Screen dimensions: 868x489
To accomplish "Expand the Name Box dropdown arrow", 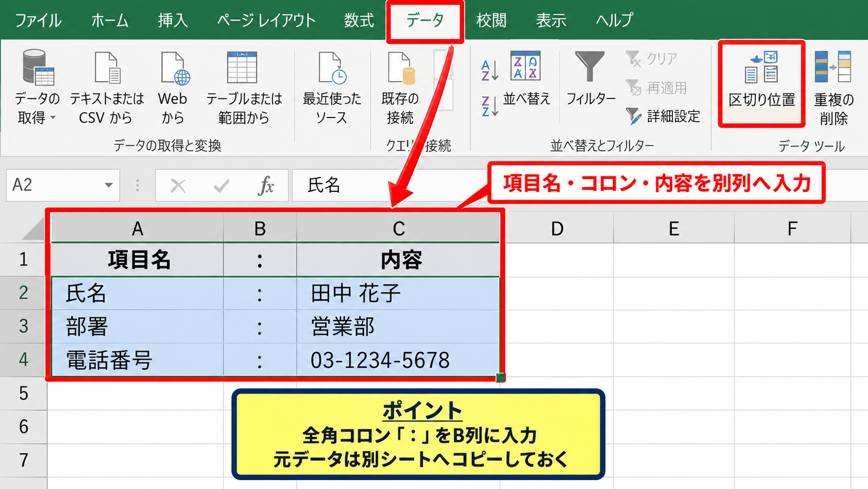I will pyautogui.click(x=108, y=185).
